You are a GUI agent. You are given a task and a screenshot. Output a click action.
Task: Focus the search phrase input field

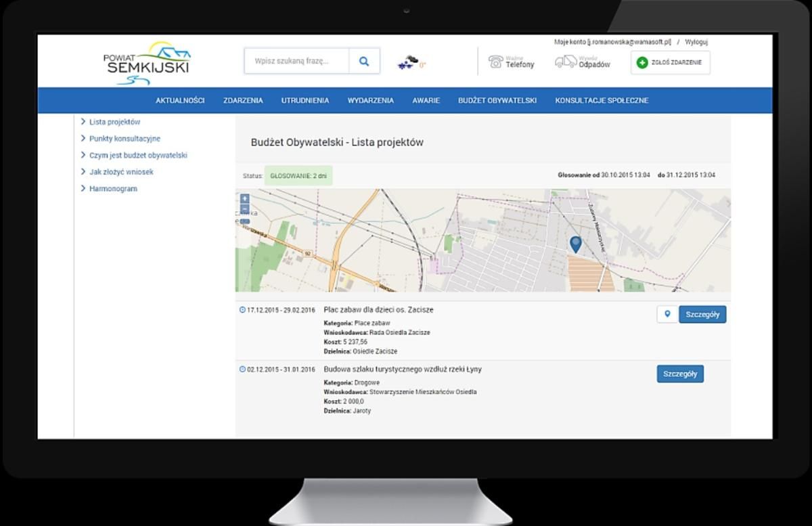(x=296, y=61)
